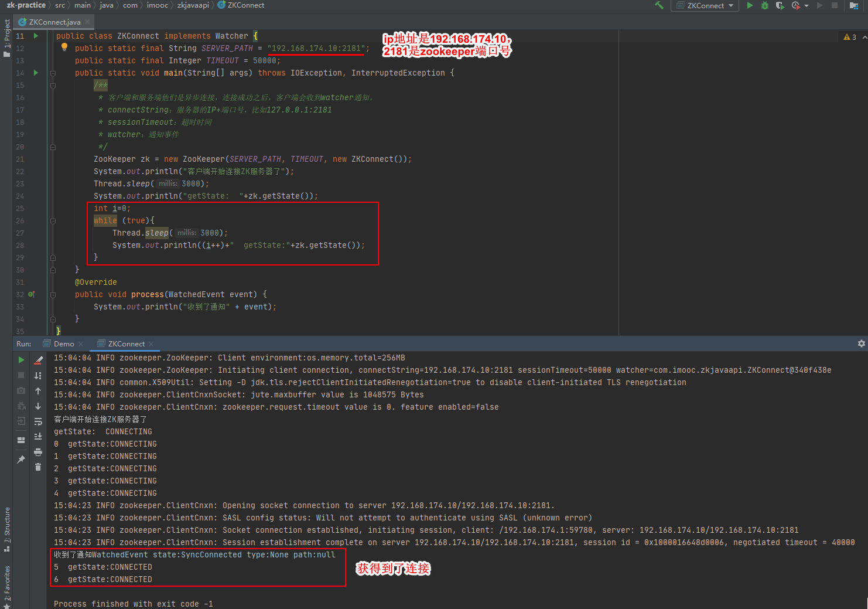This screenshot has height=609, width=868.
Task: Open the Structure tool window sidebar tab
Action: pos(6,529)
